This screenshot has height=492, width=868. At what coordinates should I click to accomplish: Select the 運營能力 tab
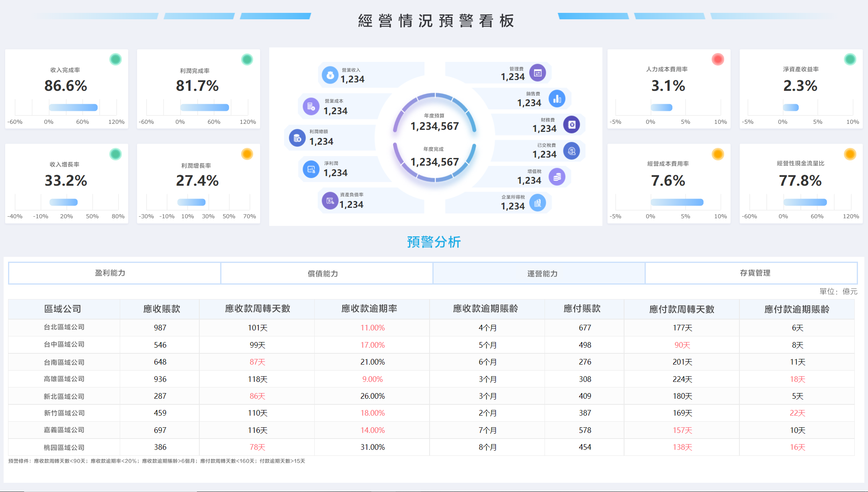point(542,274)
